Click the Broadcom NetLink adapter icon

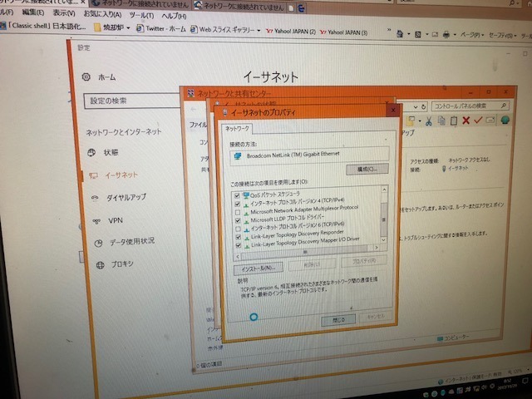pos(238,156)
